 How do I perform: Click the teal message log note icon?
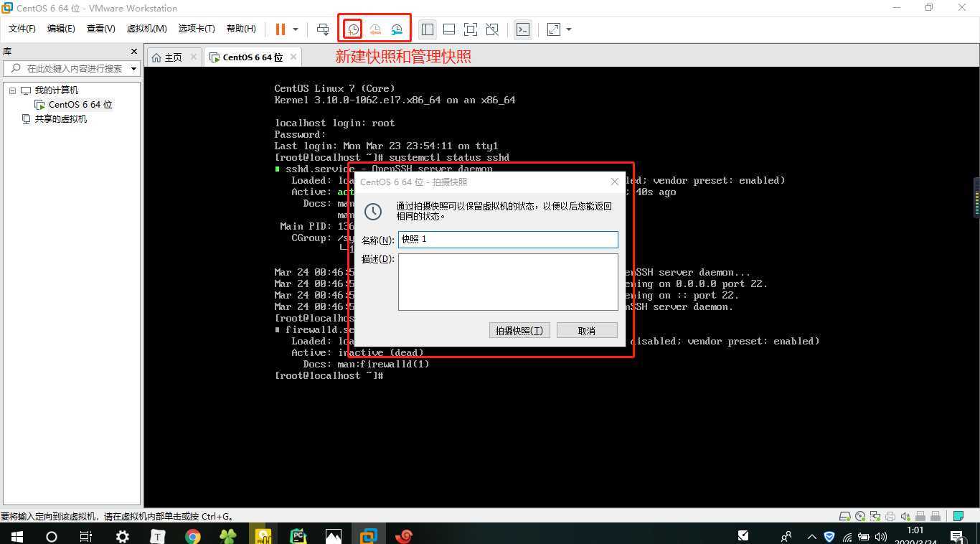pyautogui.click(x=958, y=516)
